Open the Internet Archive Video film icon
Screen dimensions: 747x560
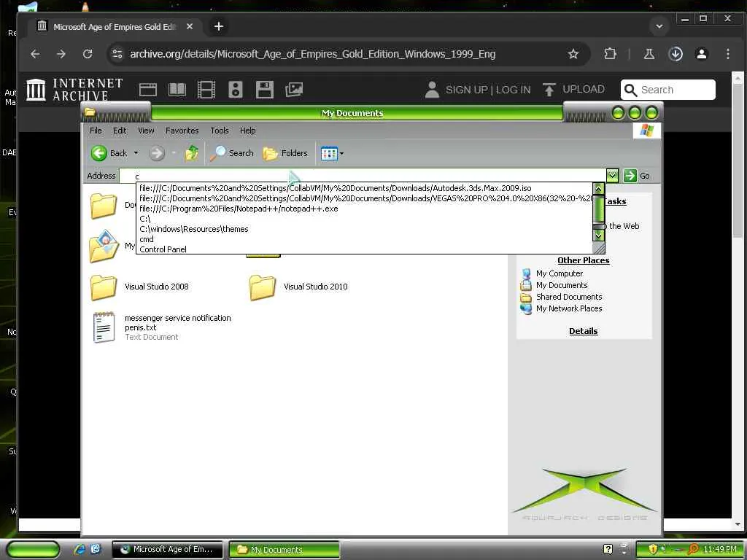tap(206, 90)
